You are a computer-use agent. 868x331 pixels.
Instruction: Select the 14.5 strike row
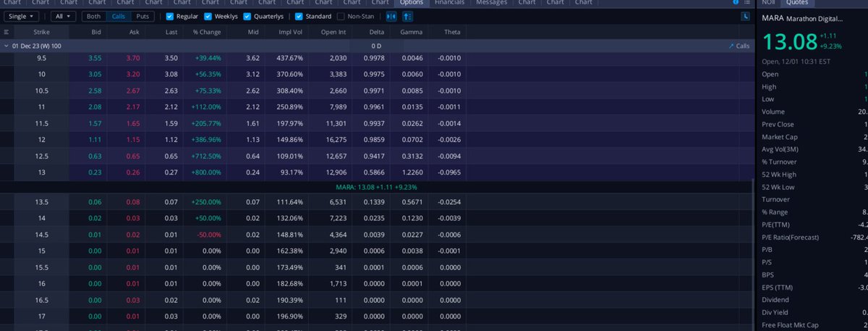pyautogui.click(x=376, y=235)
